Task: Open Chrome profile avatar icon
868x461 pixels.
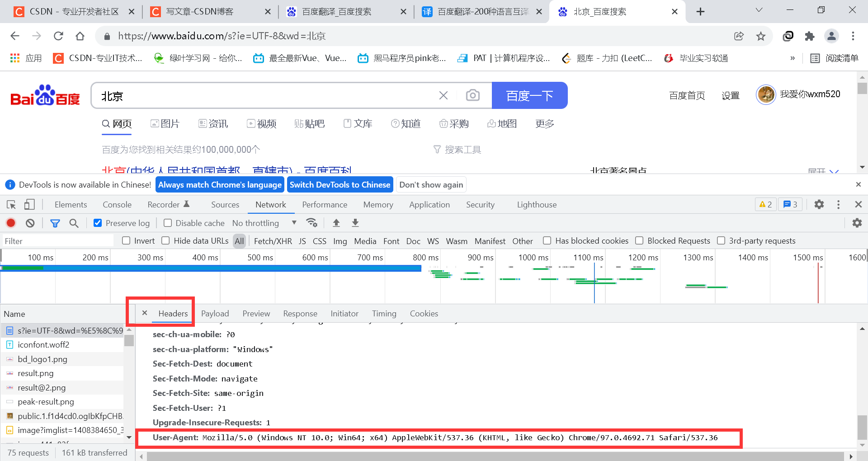Action: (x=831, y=36)
